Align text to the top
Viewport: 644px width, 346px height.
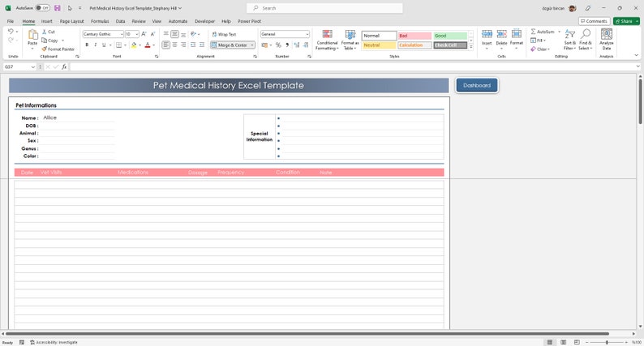166,34
